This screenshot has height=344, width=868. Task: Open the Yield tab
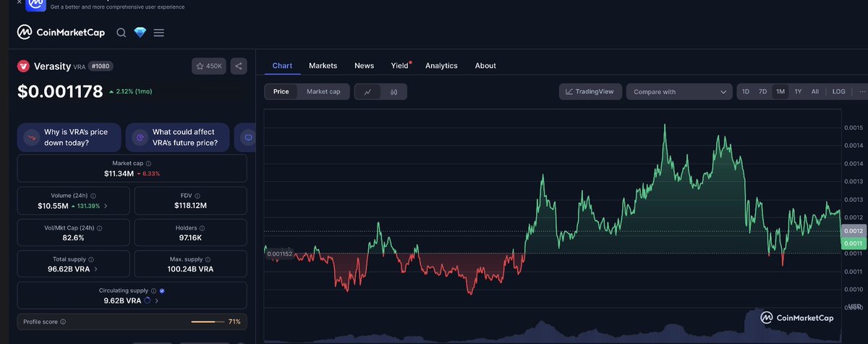pos(400,66)
